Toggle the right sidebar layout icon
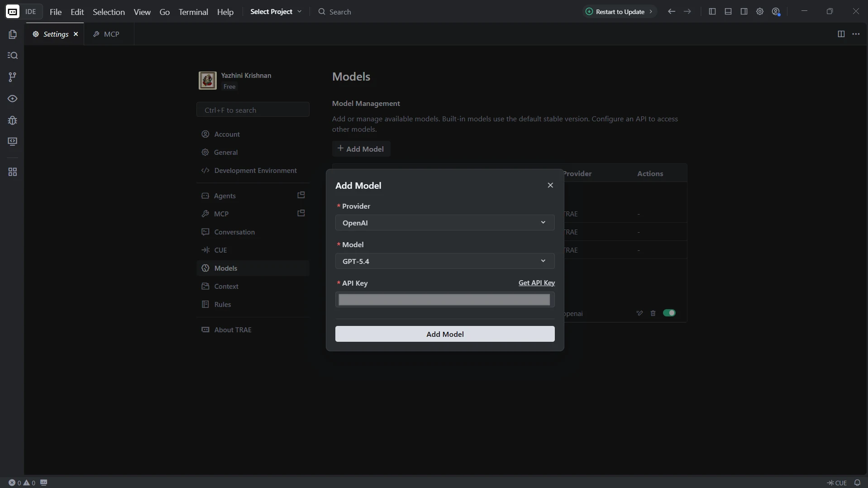 point(744,12)
